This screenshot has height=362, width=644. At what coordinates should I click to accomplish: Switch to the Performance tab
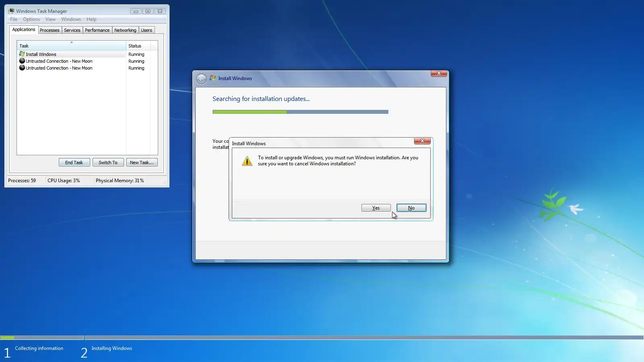(97, 30)
